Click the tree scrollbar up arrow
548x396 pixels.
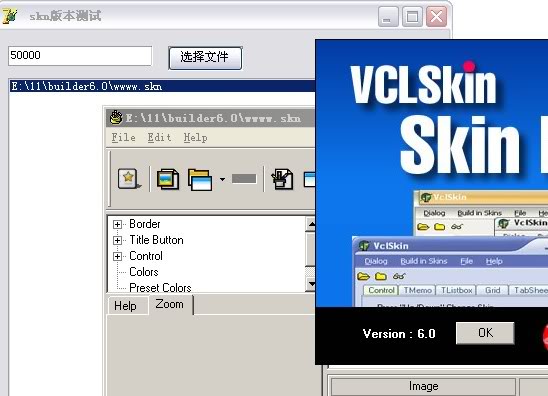coord(311,224)
